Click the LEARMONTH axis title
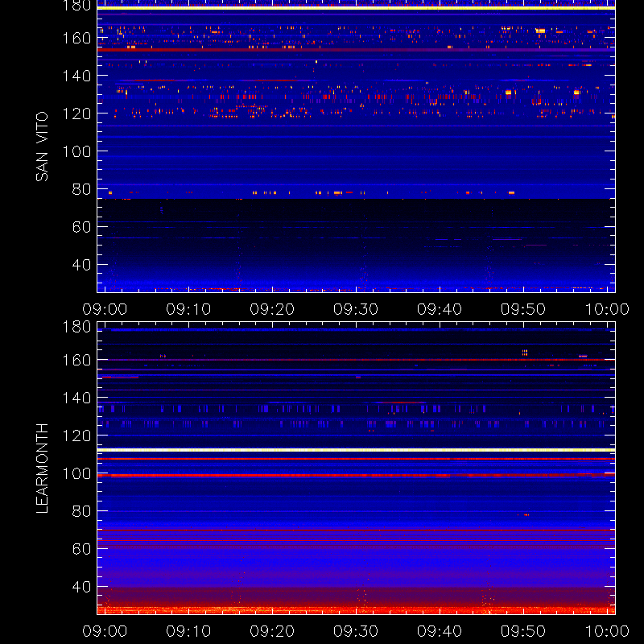The image size is (644, 644). pos(42,469)
